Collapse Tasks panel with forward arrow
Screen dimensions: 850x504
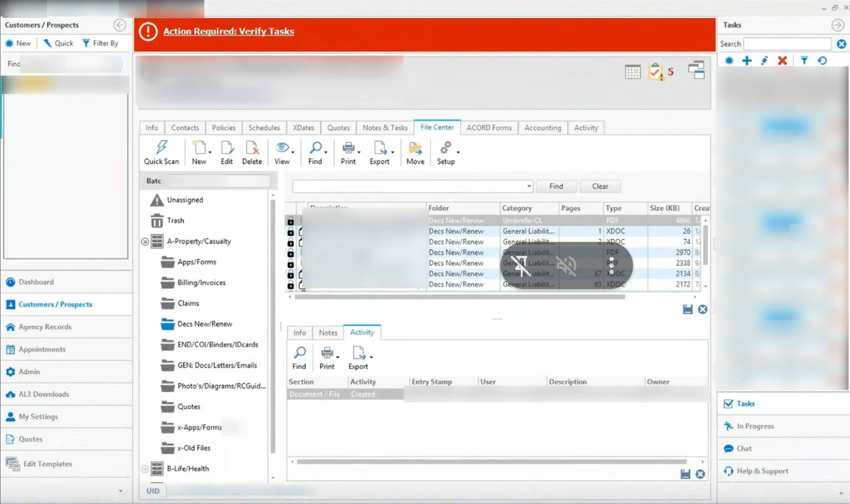coord(838,25)
